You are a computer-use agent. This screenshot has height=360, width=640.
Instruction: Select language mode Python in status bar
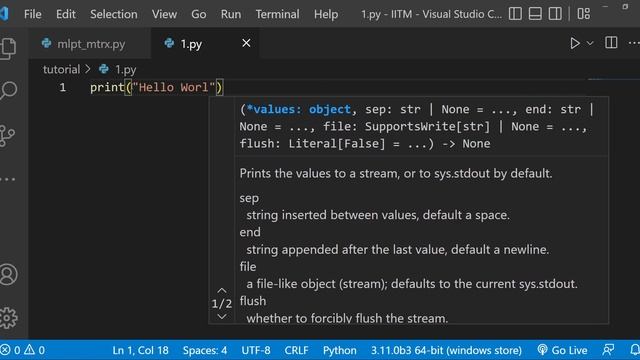(x=340, y=350)
